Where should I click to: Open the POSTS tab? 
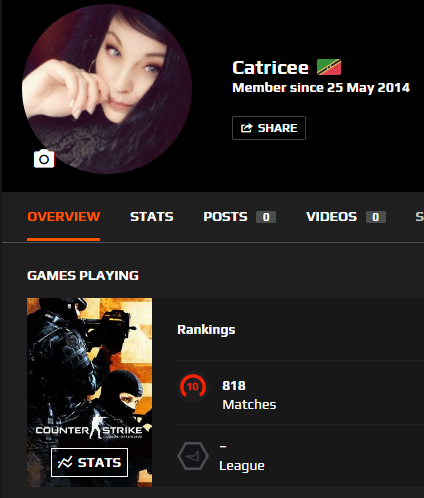[225, 217]
